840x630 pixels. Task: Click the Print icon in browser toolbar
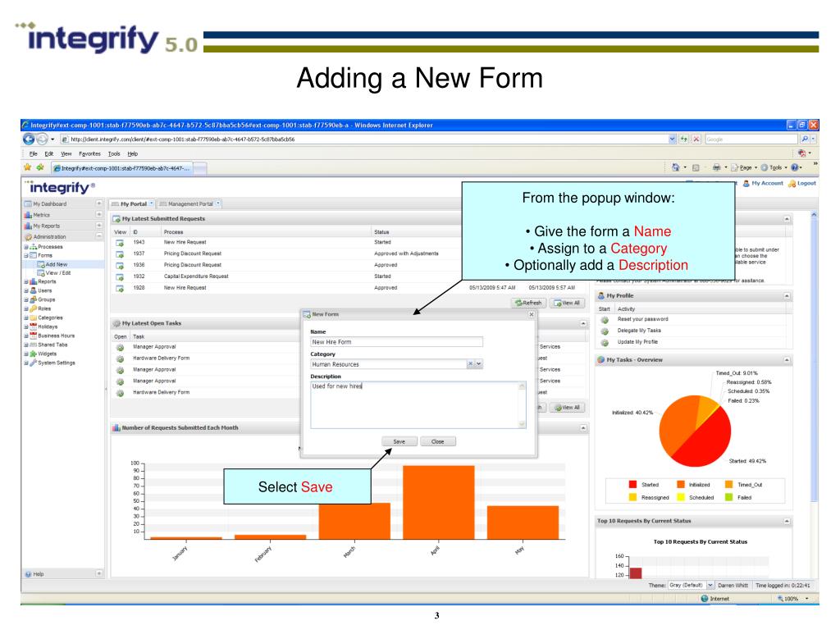click(x=716, y=167)
